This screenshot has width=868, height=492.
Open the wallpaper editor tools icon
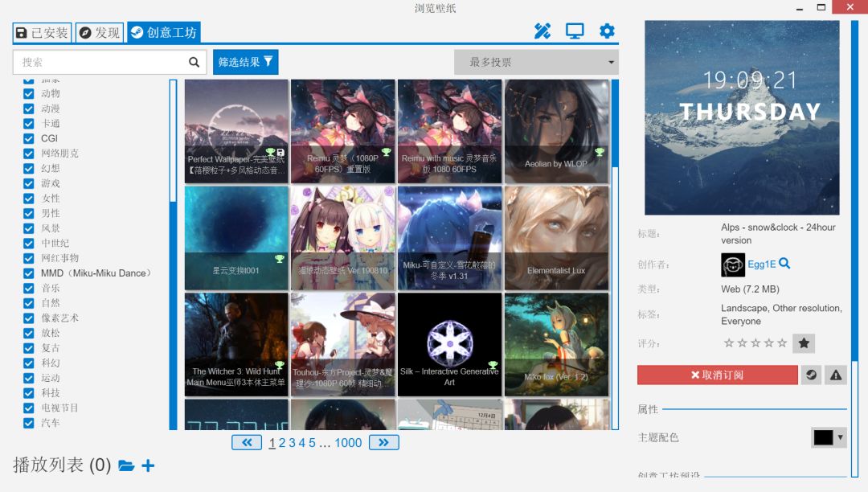point(542,31)
